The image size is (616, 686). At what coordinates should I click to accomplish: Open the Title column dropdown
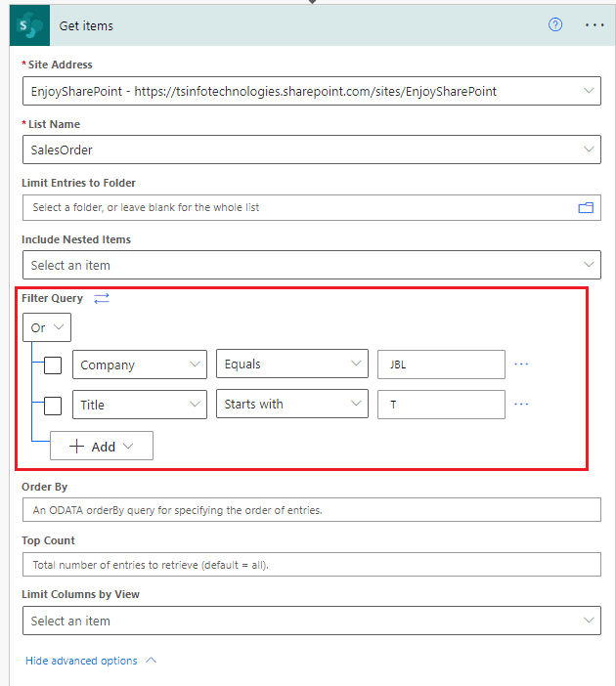[140, 405]
